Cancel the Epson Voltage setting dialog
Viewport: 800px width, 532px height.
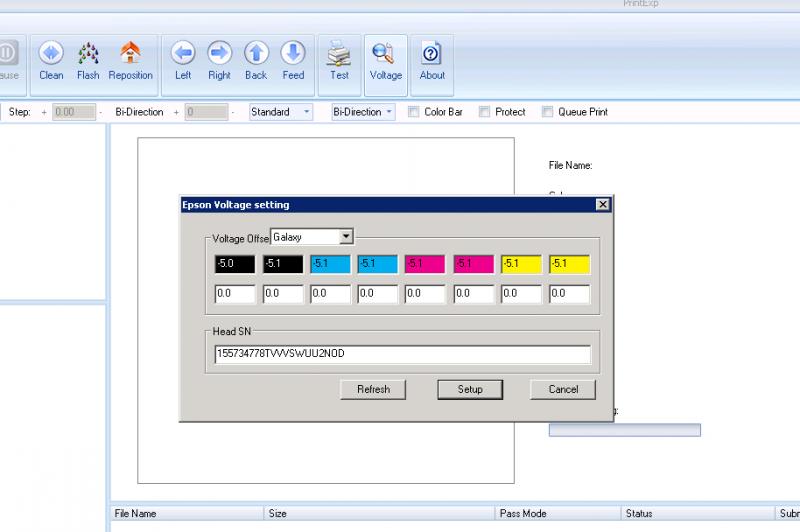(x=563, y=389)
